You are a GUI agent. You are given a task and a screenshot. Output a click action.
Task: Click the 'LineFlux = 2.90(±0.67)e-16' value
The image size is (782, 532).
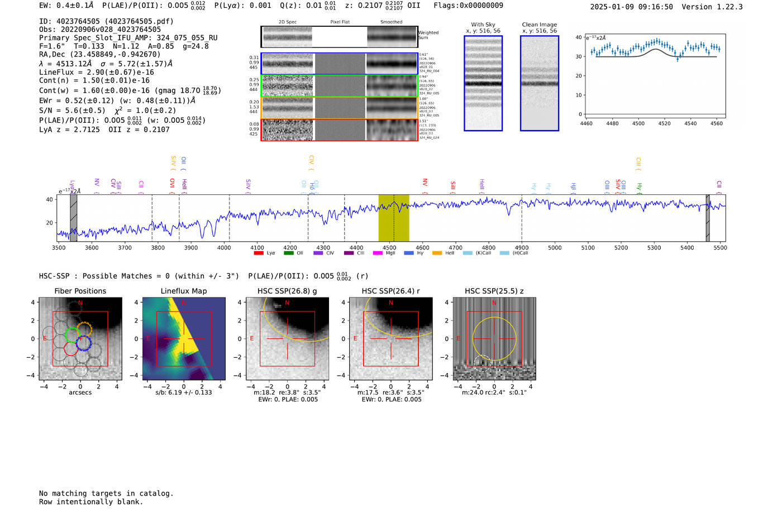[x=97, y=72]
